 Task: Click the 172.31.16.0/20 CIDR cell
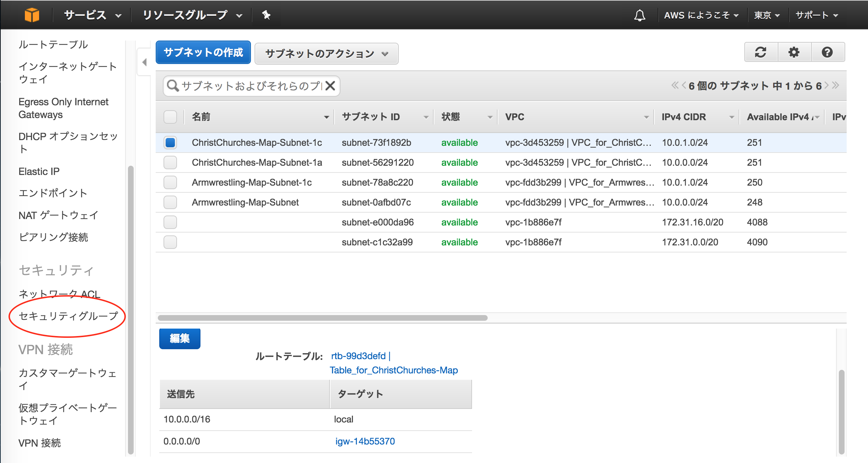pos(693,222)
